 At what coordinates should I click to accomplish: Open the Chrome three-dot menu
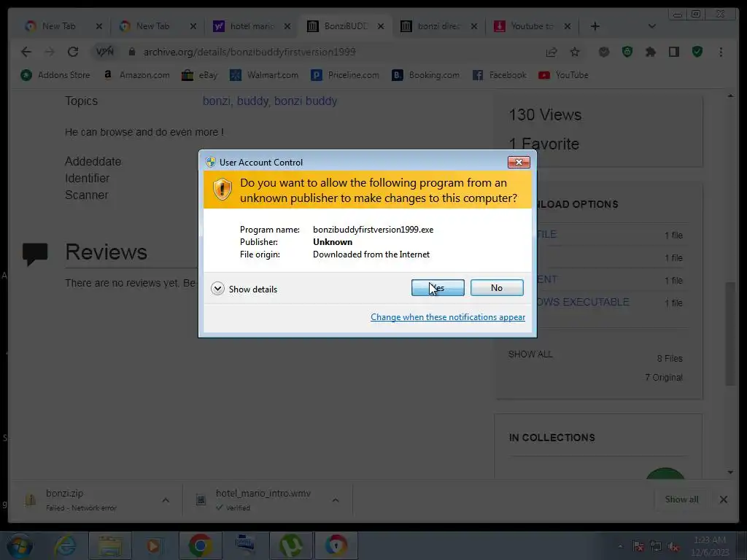pos(721,52)
